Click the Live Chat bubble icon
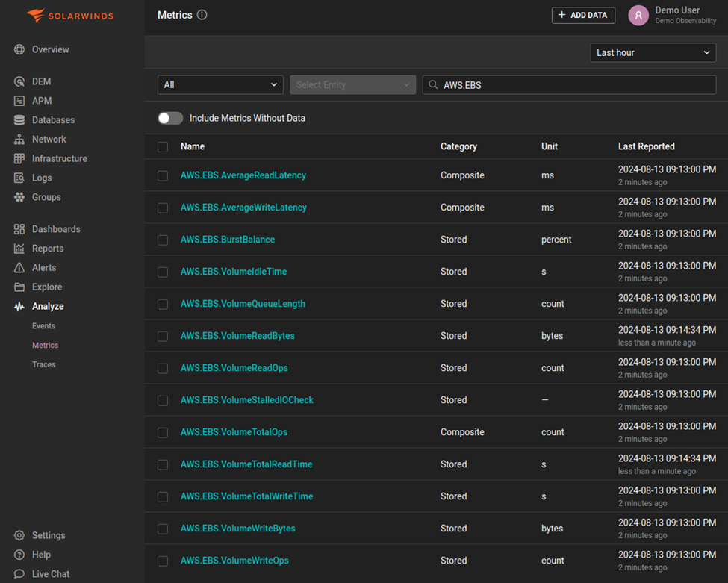728x583 pixels. pyautogui.click(x=19, y=574)
